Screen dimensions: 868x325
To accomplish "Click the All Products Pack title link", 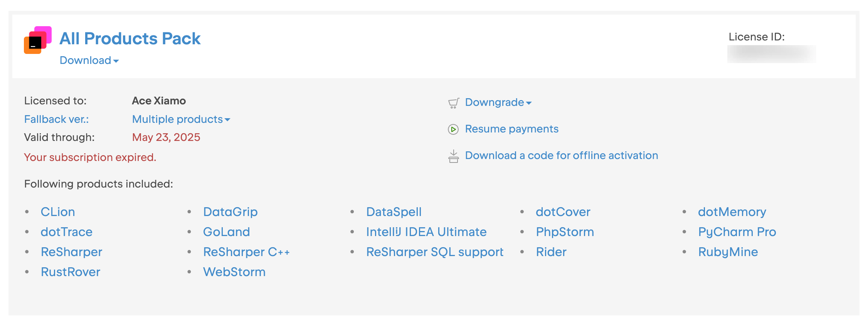I will click(130, 39).
